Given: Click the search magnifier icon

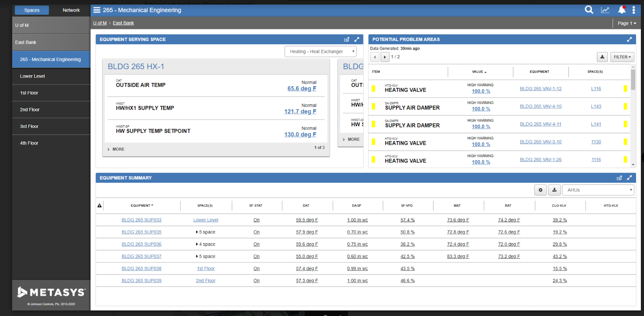Looking at the screenshot, I should pos(589,10).
